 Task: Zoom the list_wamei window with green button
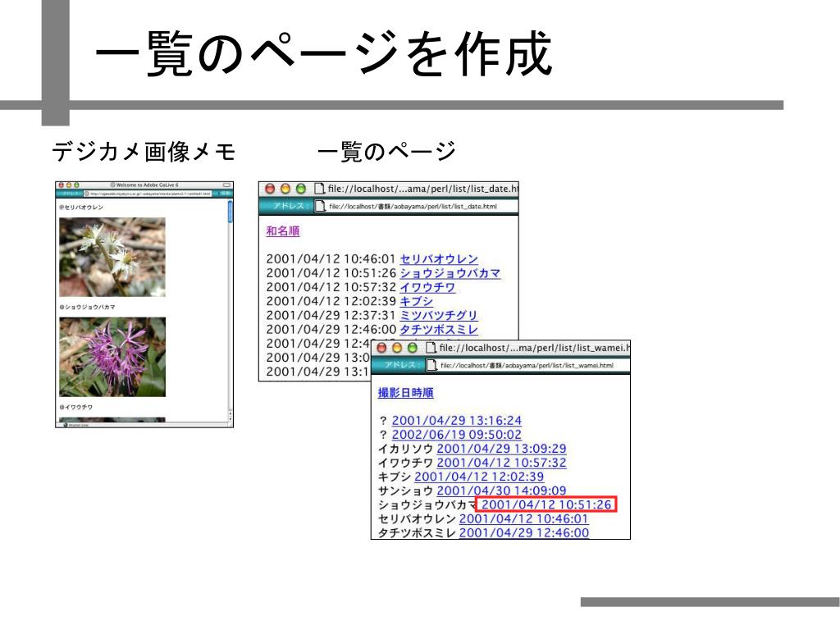[x=413, y=348]
